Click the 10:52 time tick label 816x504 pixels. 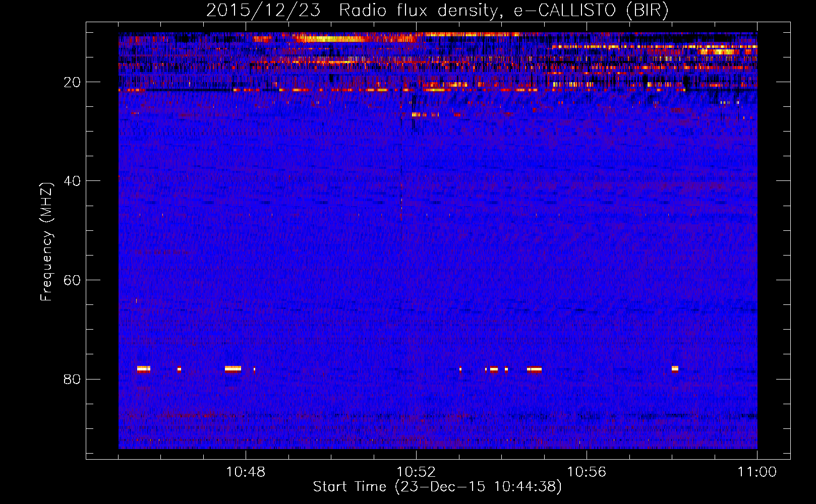click(416, 472)
